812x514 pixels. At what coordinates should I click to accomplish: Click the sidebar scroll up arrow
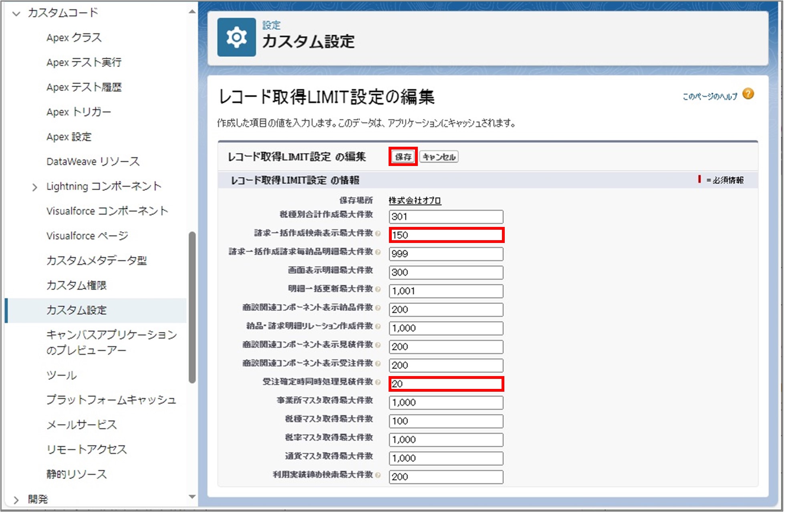click(x=192, y=12)
